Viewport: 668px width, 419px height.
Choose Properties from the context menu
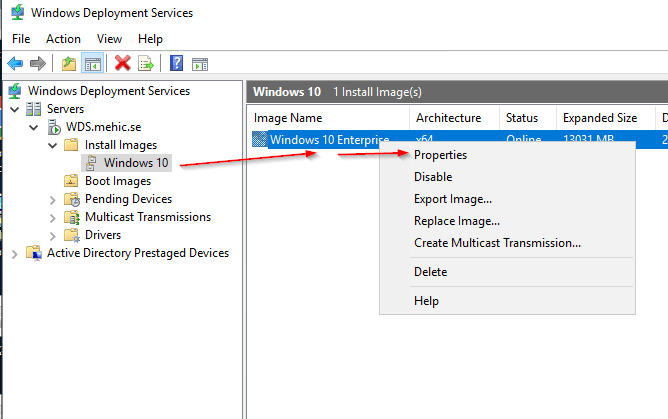[x=440, y=155]
